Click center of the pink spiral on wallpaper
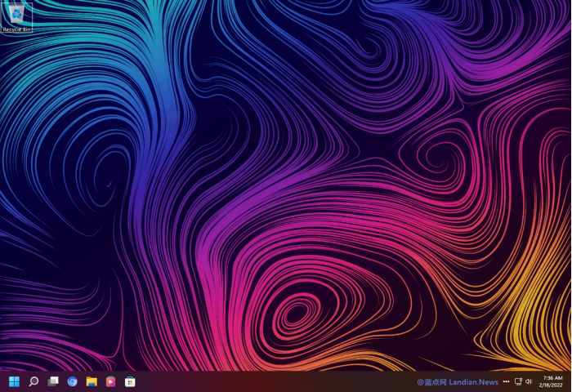The height and width of the screenshot is (392, 572). [296, 312]
